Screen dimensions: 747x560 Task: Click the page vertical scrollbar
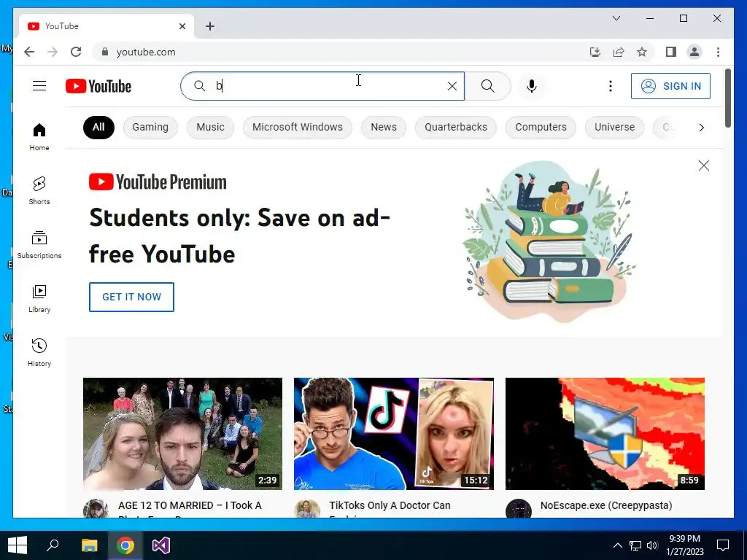(x=728, y=98)
